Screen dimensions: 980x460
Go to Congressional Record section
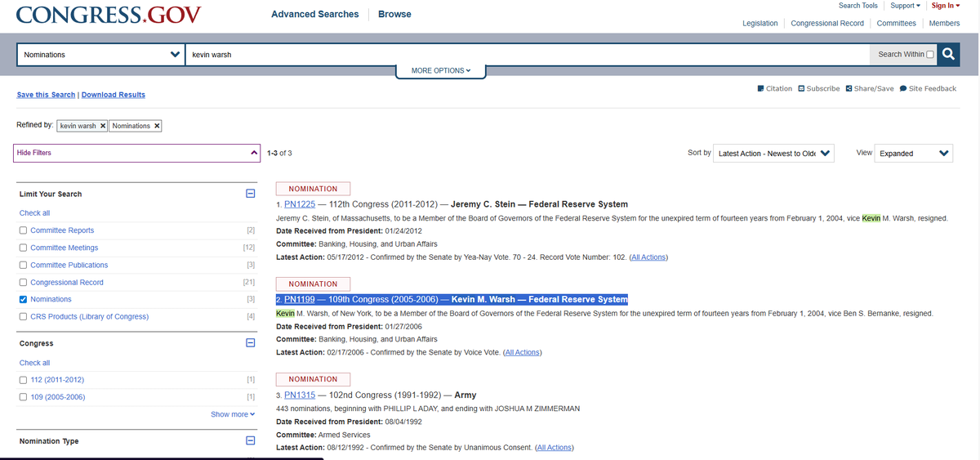click(827, 23)
